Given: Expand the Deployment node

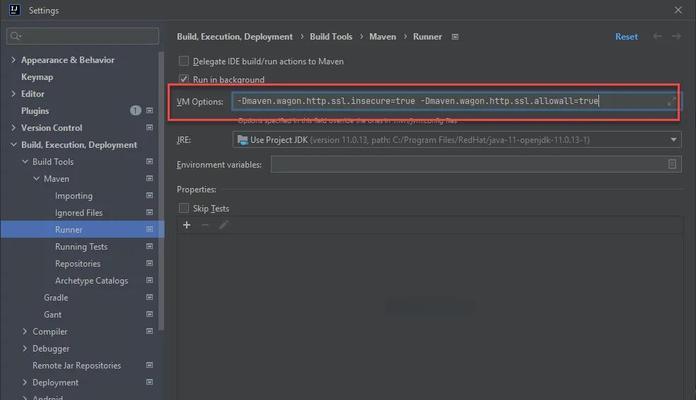Looking at the screenshot, I should (x=25, y=382).
